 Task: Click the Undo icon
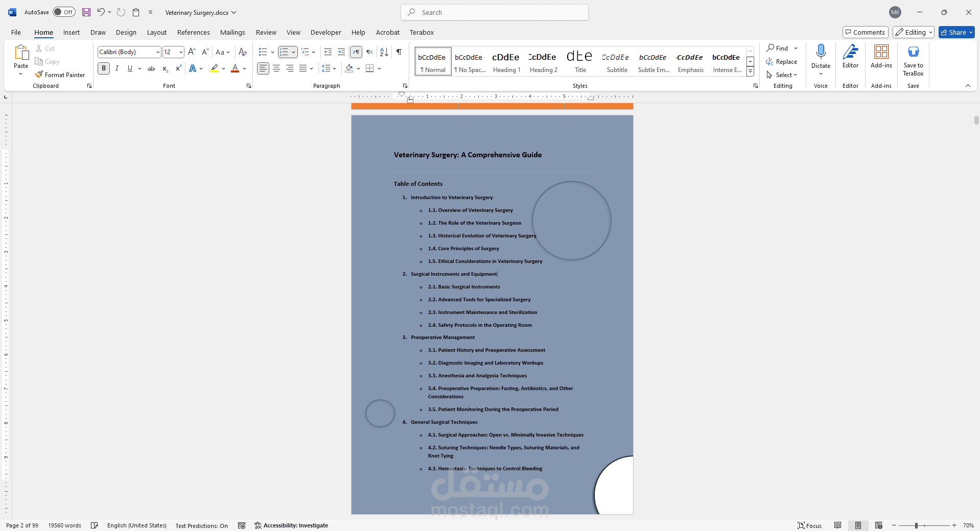[101, 12]
